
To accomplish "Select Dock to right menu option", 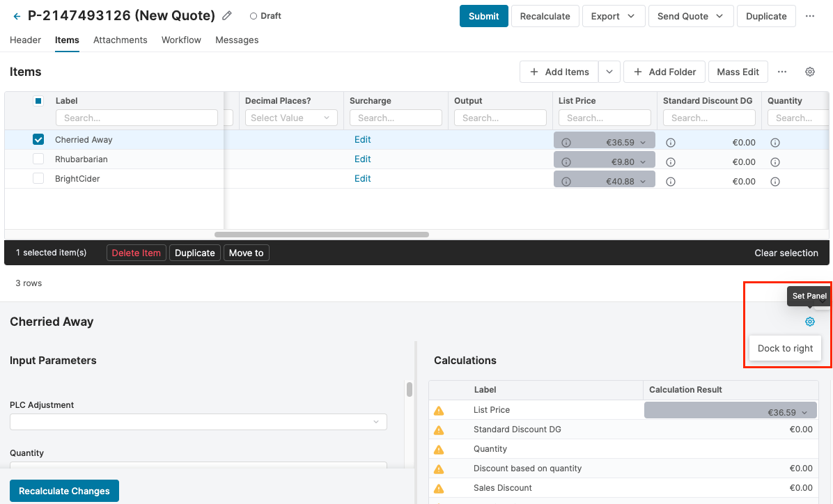I will click(x=785, y=349).
